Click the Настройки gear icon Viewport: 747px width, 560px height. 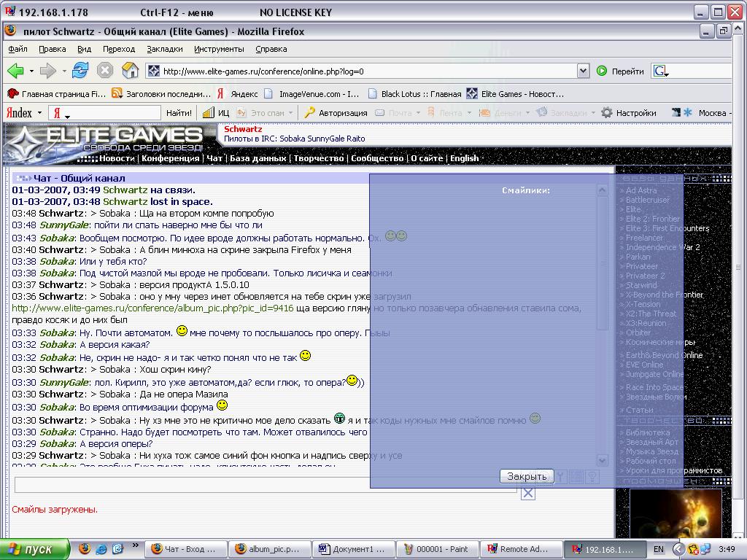click(x=606, y=113)
